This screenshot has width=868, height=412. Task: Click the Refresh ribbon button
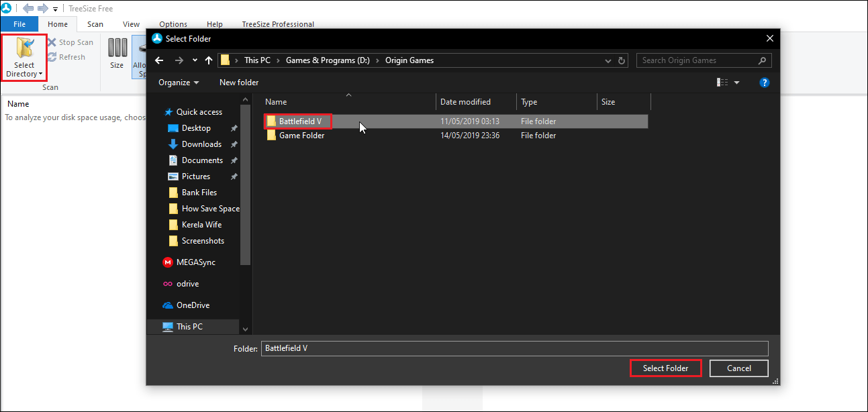click(66, 57)
